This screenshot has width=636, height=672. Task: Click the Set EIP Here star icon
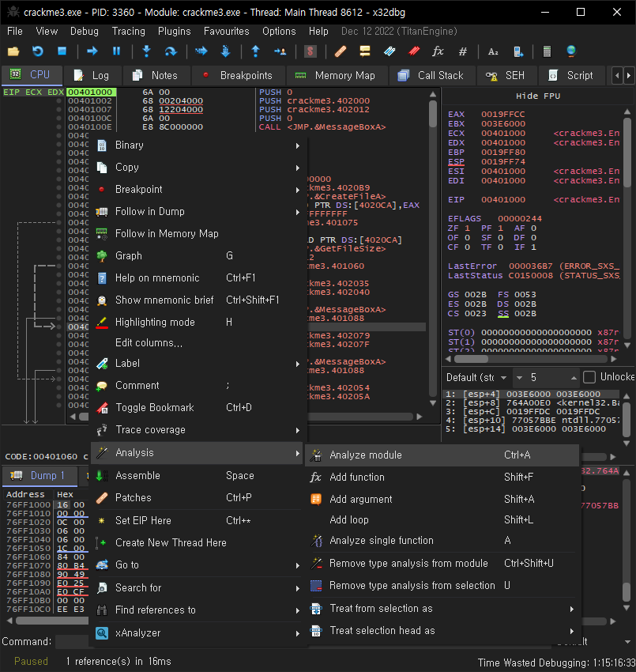coord(102,521)
